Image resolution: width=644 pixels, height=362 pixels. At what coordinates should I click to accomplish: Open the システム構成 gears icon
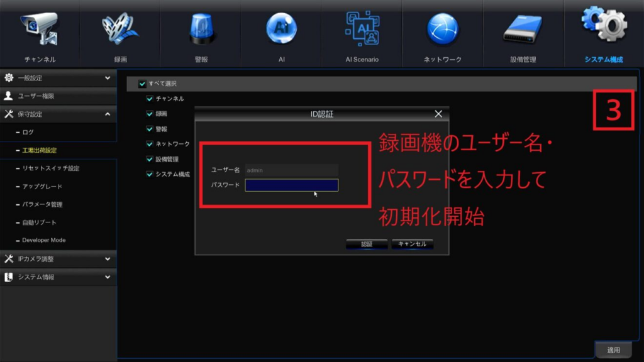[603, 26]
